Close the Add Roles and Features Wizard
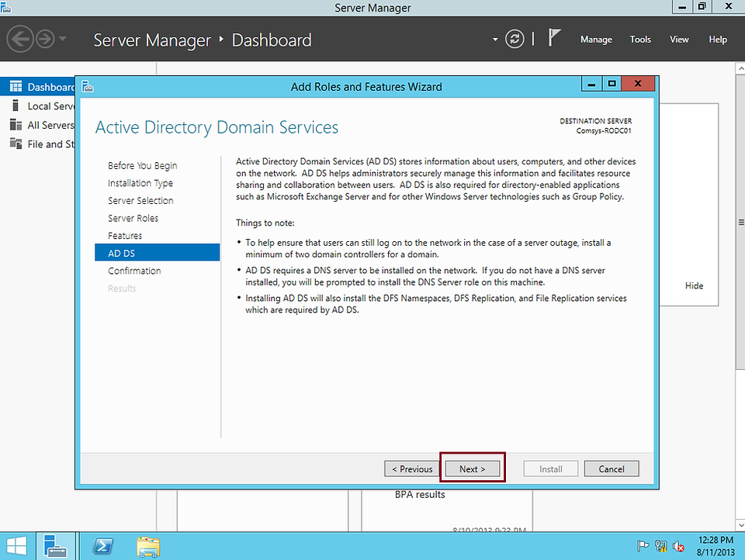Image resolution: width=745 pixels, height=560 pixels. pos(638,84)
